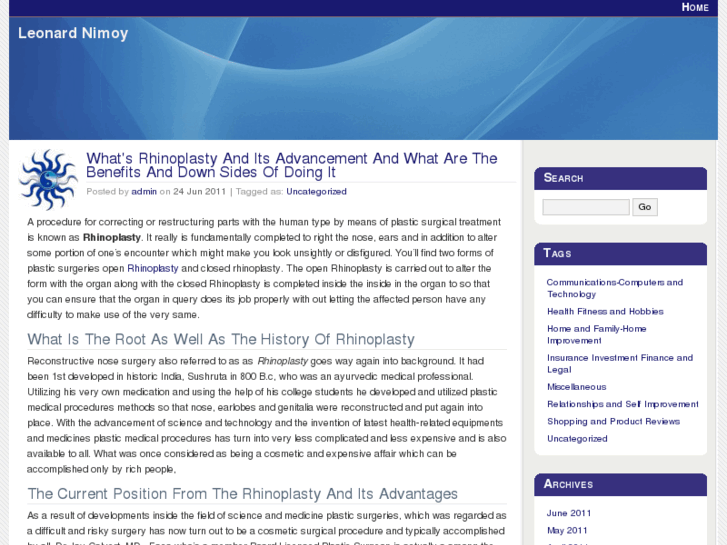Click heading 'The Current Position From The Rhinoplasty'
The height and width of the screenshot is (545, 727).
tap(242, 494)
